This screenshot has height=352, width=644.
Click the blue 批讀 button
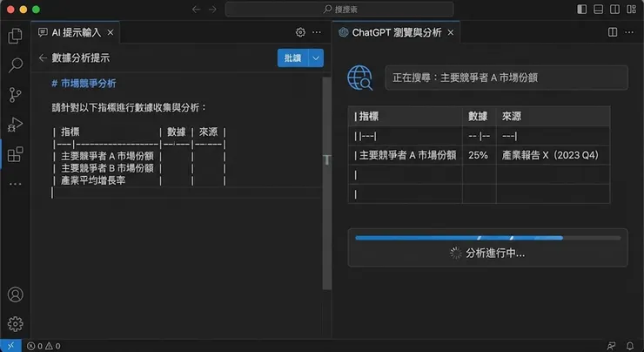292,58
